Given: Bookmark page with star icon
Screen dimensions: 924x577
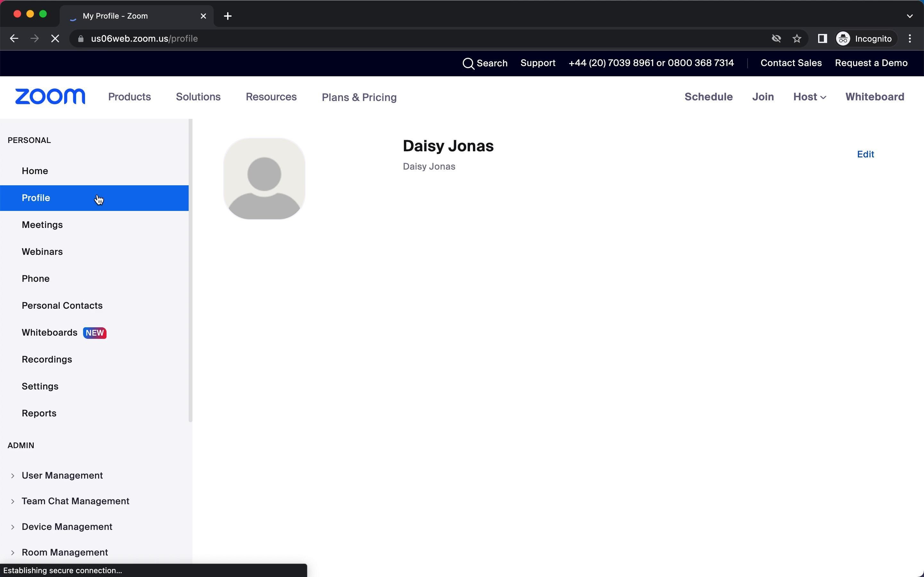Looking at the screenshot, I should (x=797, y=38).
